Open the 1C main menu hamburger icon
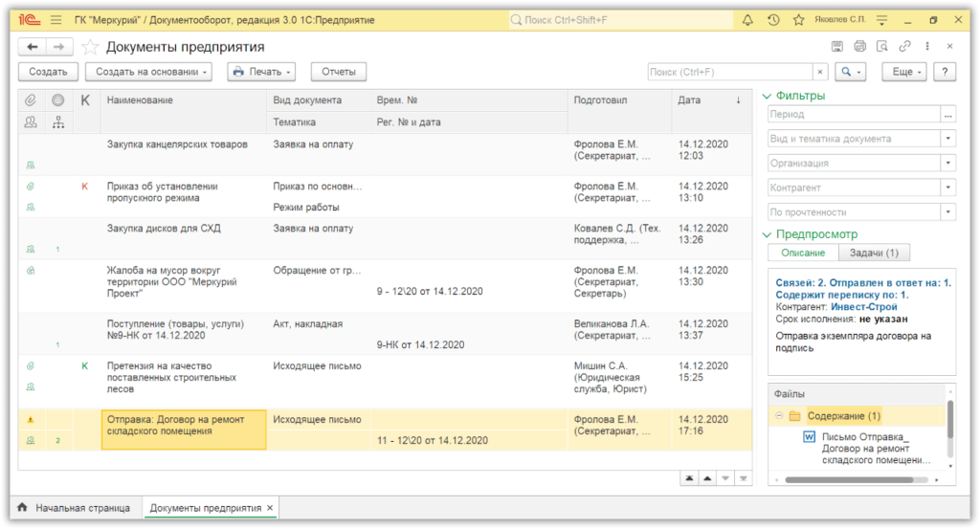 (x=56, y=20)
